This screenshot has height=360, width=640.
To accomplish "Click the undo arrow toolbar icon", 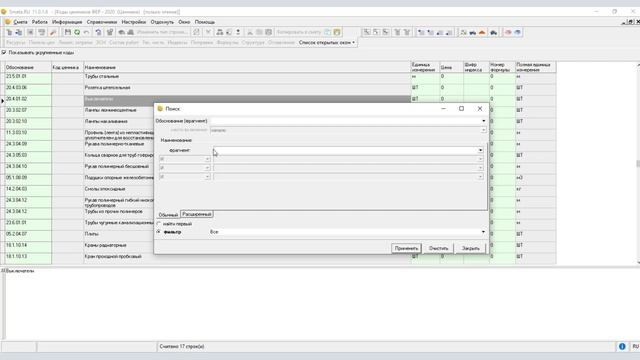I will coord(86,32).
